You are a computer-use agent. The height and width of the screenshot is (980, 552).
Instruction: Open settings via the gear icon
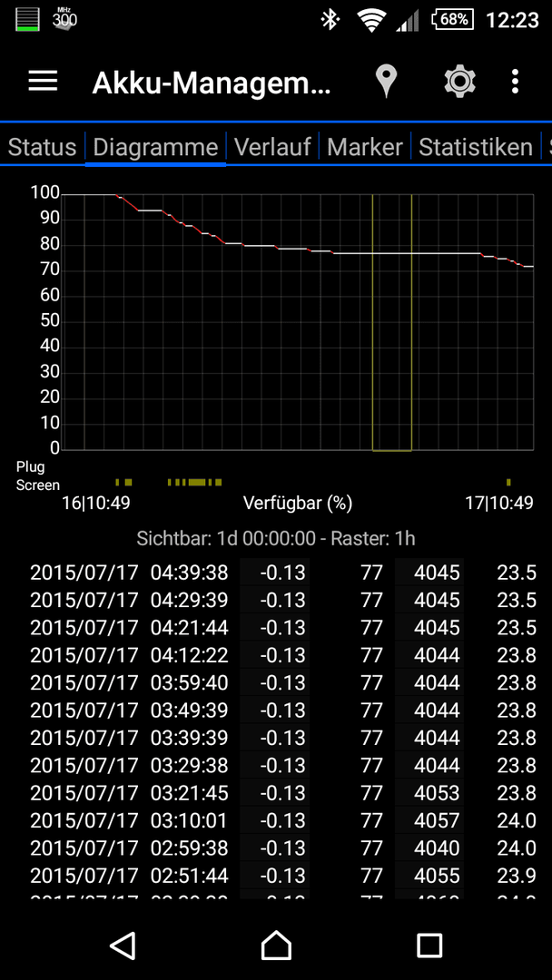[x=459, y=82]
